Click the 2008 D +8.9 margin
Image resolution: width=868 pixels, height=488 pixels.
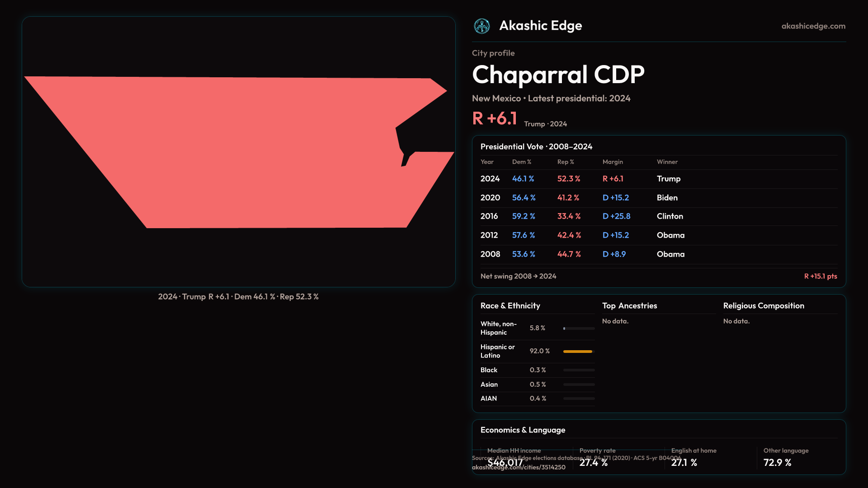coord(614,254)
